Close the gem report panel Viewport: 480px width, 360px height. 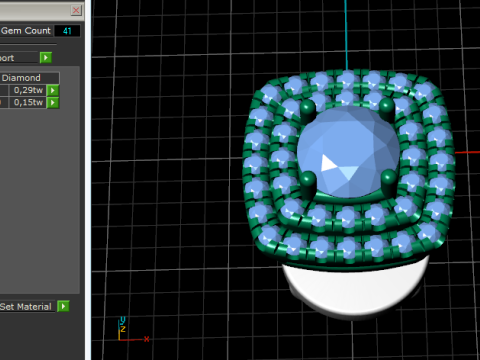(76, 10)
